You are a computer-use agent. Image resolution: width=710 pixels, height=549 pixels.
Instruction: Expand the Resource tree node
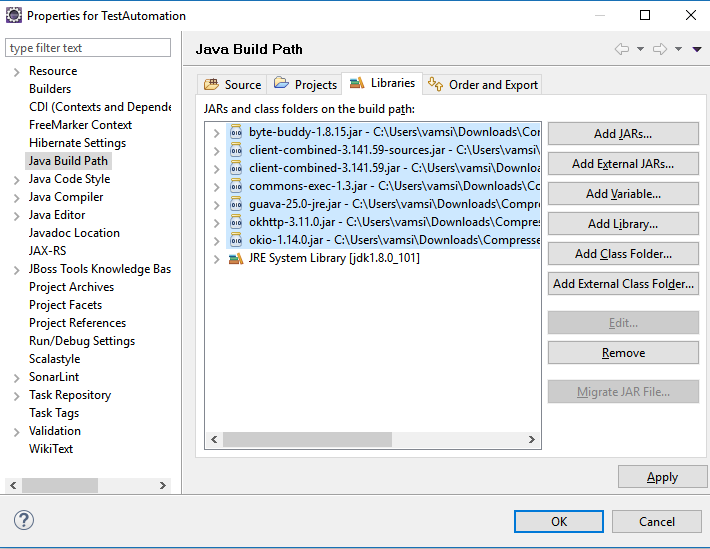16,72
